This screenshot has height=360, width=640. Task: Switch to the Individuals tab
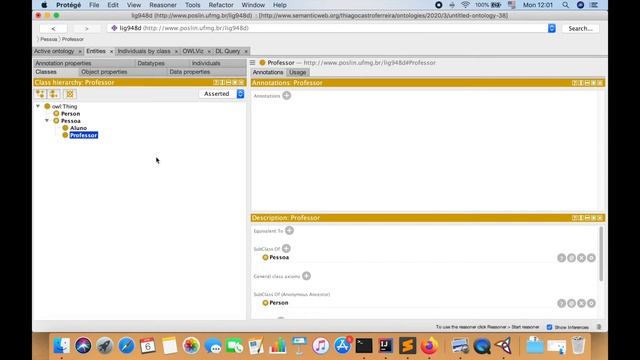pyautogui.click(x=206, y=63)
